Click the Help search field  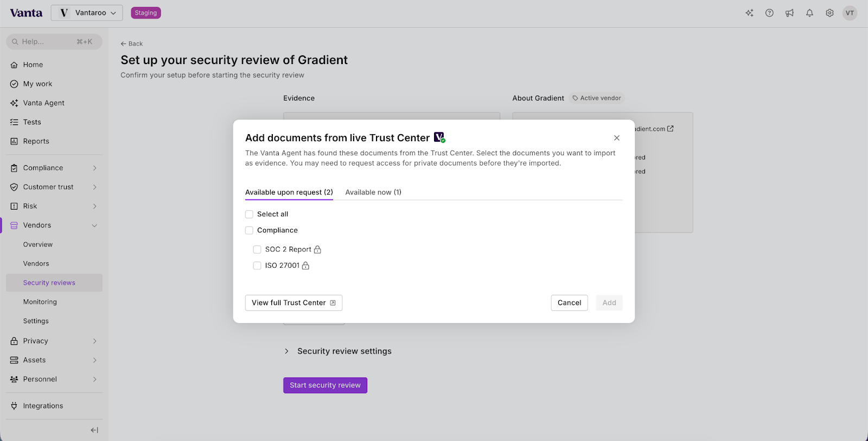(54, 42)
